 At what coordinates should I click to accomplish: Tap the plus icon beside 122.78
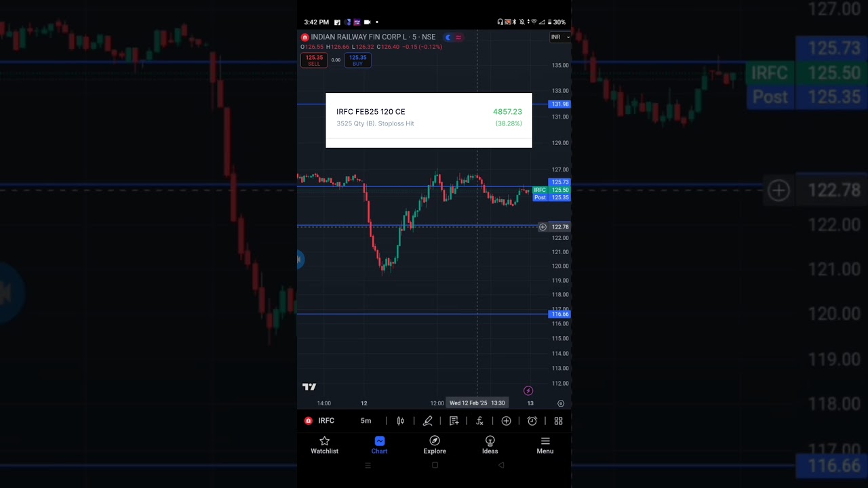point(542,227)
